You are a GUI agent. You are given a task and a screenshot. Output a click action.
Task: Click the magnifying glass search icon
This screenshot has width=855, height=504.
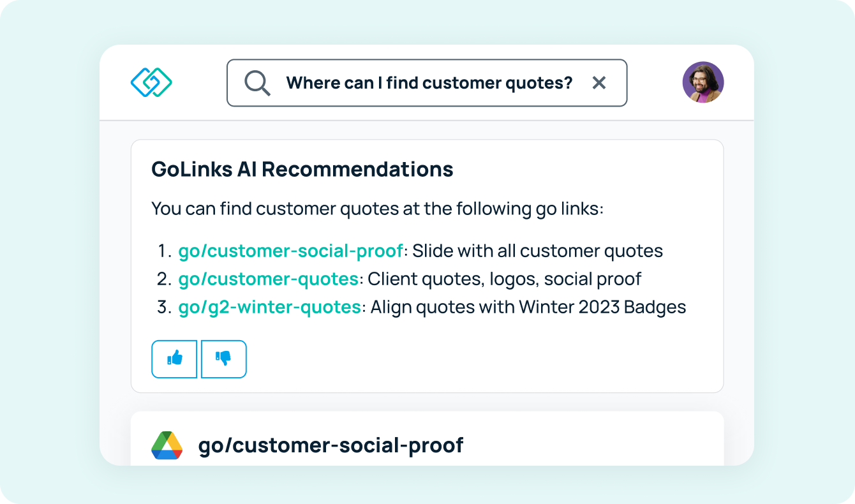point(258,83)
